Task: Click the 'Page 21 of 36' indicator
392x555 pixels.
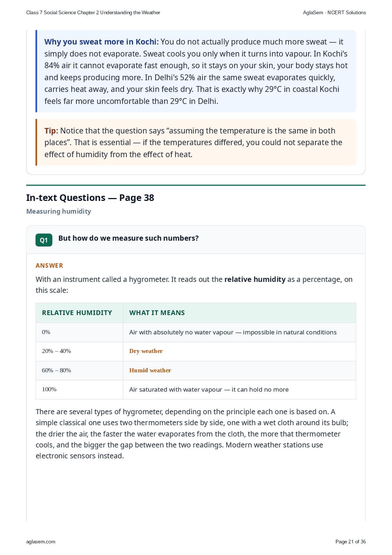Action: click(350, 542)
